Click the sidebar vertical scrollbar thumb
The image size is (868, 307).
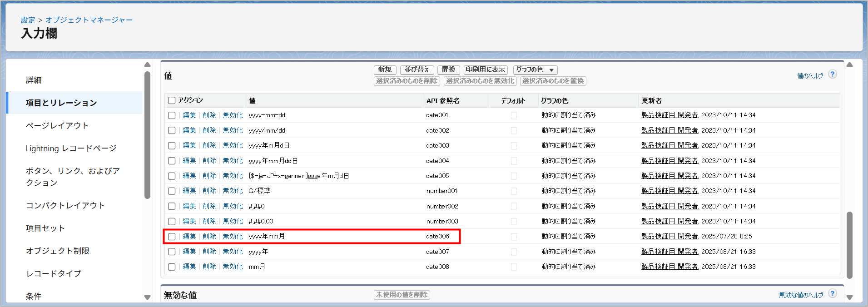tap(147, 135)
